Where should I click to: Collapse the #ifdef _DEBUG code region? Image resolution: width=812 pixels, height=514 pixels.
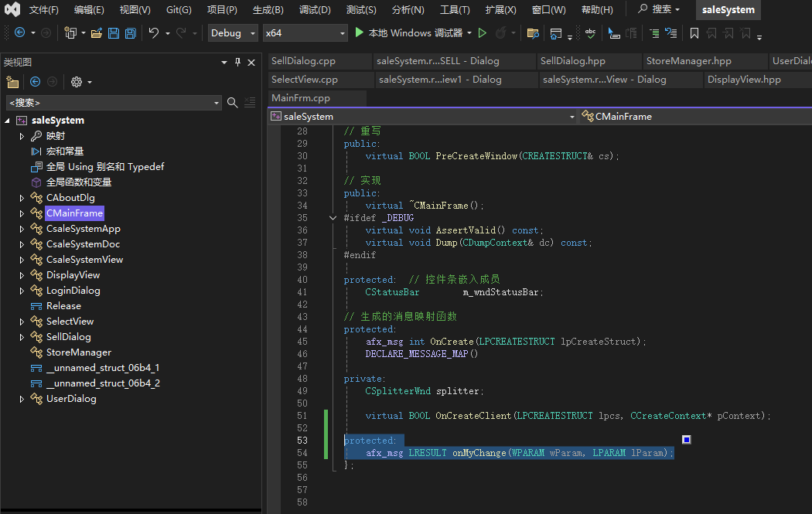click(333, 218)
